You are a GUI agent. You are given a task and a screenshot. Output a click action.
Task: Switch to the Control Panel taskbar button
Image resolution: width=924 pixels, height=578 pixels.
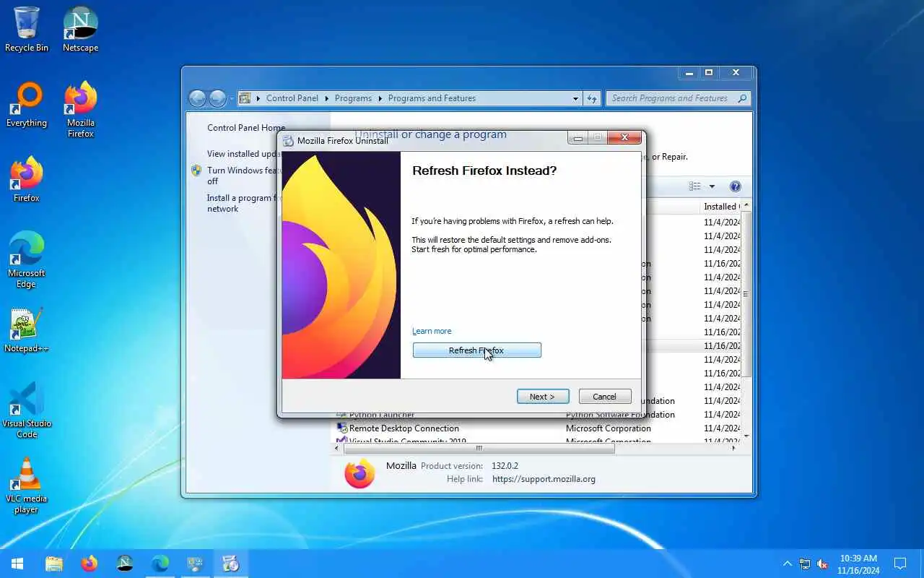[196, 564]
